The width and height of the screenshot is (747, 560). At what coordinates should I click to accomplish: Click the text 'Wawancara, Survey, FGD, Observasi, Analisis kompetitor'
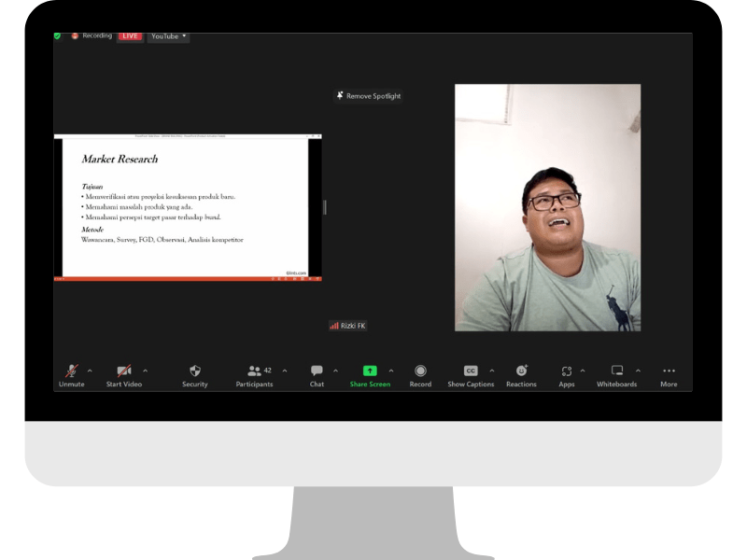162,240
